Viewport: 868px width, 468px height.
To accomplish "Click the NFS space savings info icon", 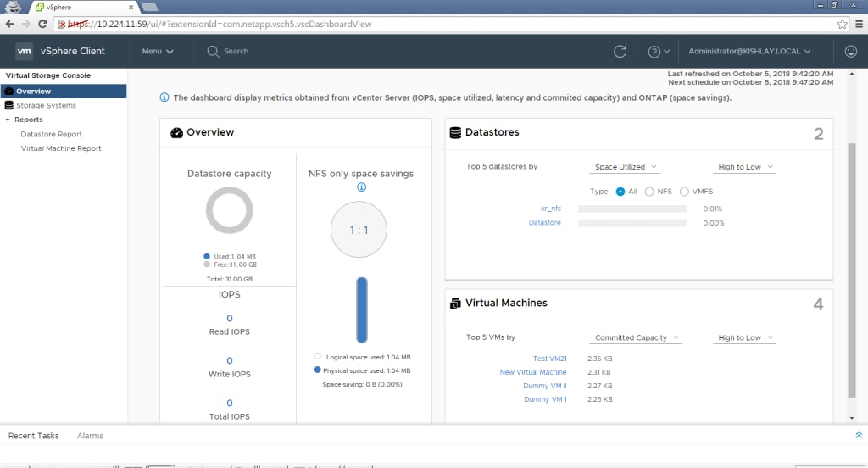I will pyautogui.click(x=360, y=187).
